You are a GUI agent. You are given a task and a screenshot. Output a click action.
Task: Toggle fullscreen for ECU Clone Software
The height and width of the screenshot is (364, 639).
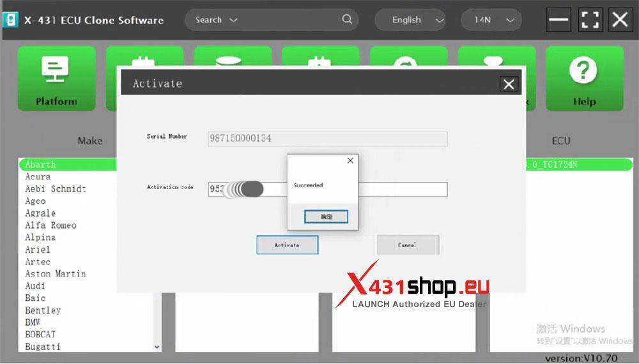coord(590,20)
